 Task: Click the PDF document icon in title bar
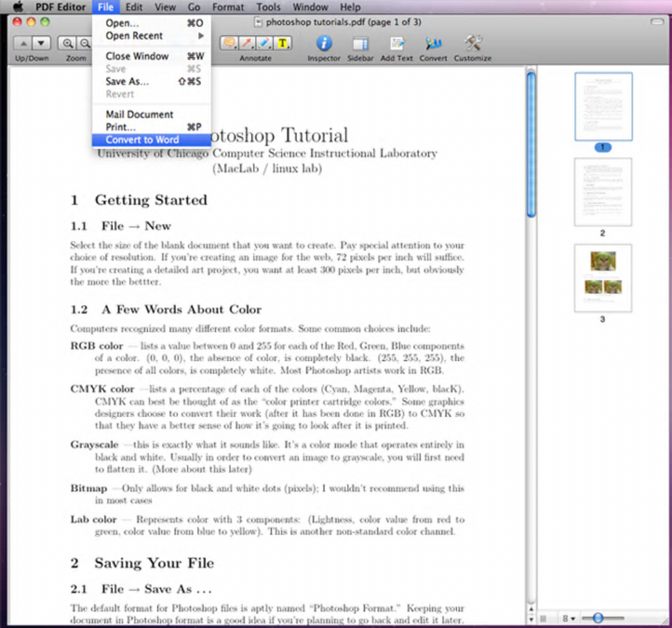coord(258,22)
